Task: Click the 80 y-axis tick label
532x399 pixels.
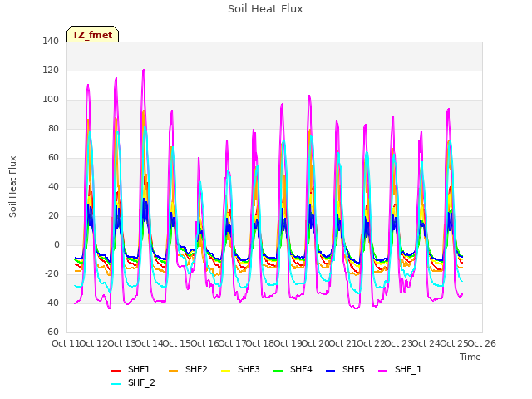Action: pos(53,128)
